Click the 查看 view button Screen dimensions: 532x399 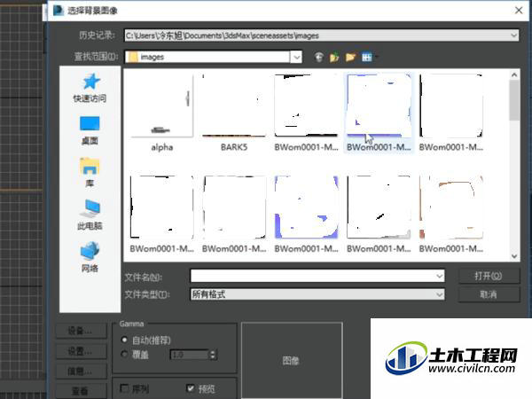click(x=81, y=391)
